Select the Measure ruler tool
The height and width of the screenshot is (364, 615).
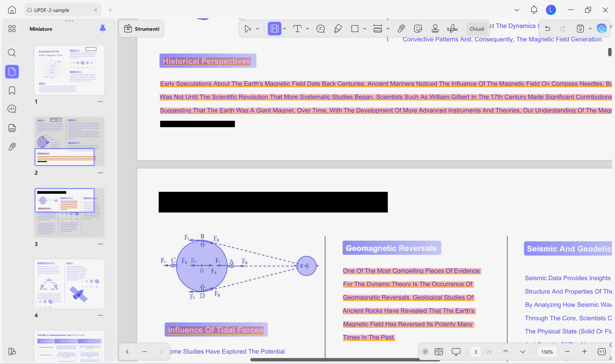point(378,28)
